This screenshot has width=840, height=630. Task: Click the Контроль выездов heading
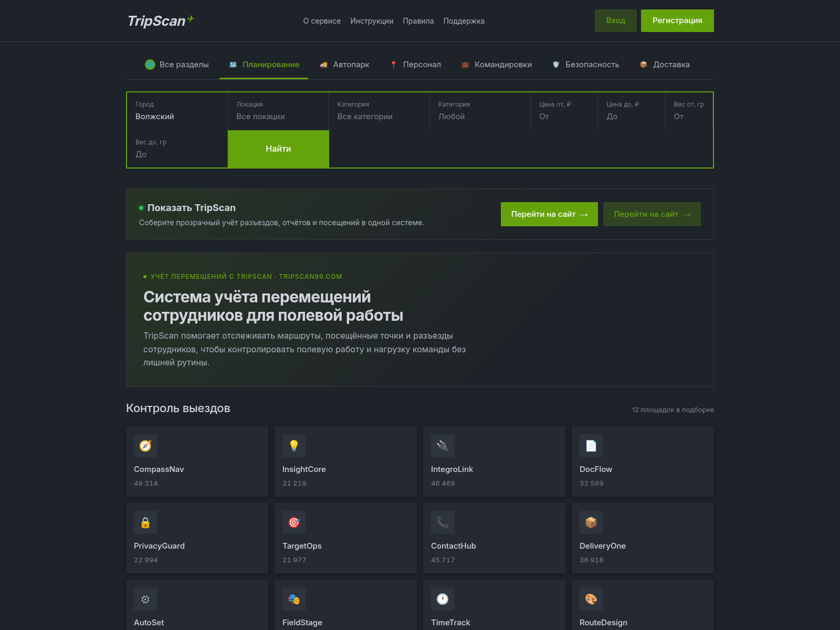tap(178, 408)
